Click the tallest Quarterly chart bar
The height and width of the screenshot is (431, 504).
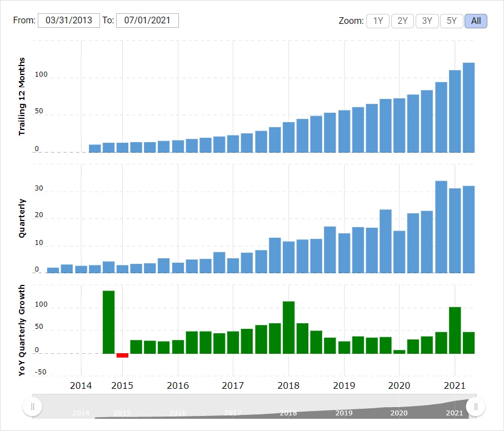point(441,227)
